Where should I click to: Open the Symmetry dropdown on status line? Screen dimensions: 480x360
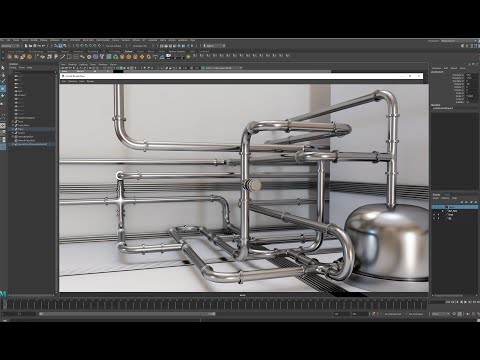coord(140,46)
